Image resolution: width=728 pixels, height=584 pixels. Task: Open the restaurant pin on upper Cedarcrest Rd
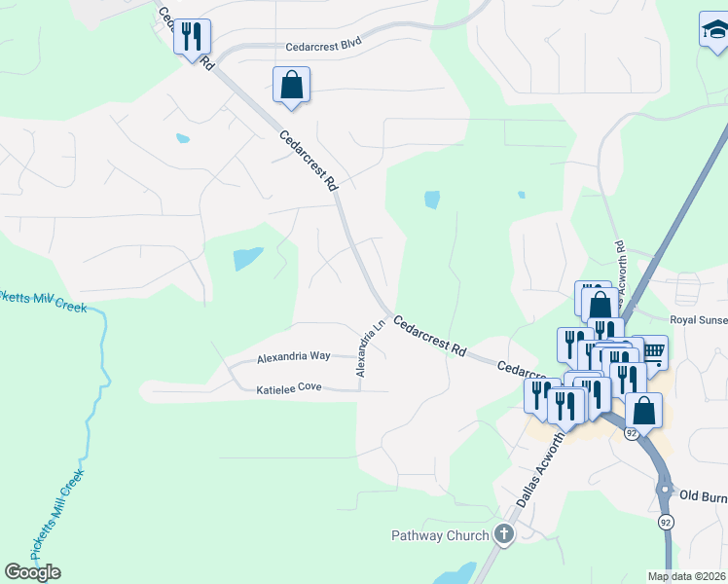coord(192,39)
